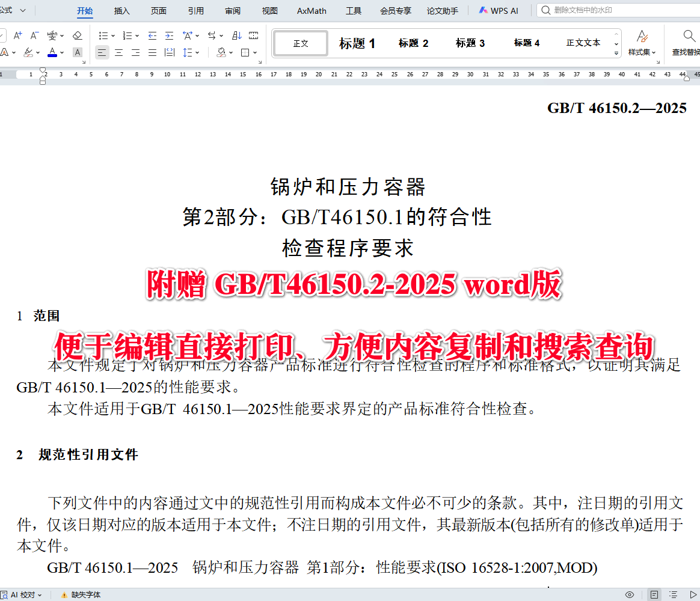Click the sort icon
Image resolution: width=700 pixels, height=601 pixels.
236,35
